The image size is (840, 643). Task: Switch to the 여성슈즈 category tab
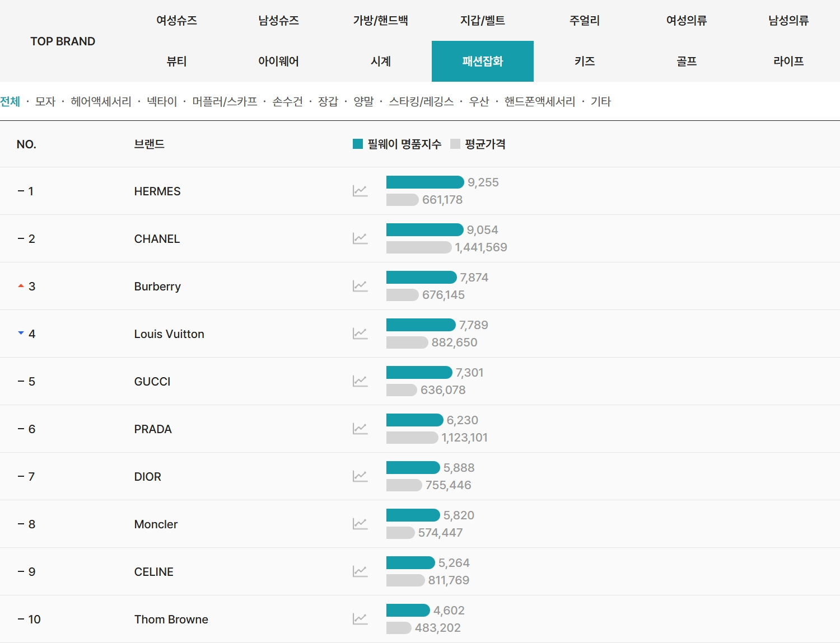(176, 21)
